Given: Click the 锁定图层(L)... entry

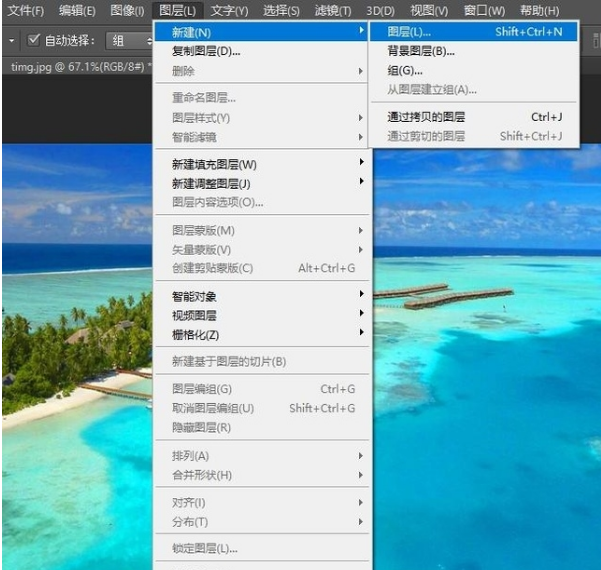Looking at the screenshot, I should [x=261, y=548].
